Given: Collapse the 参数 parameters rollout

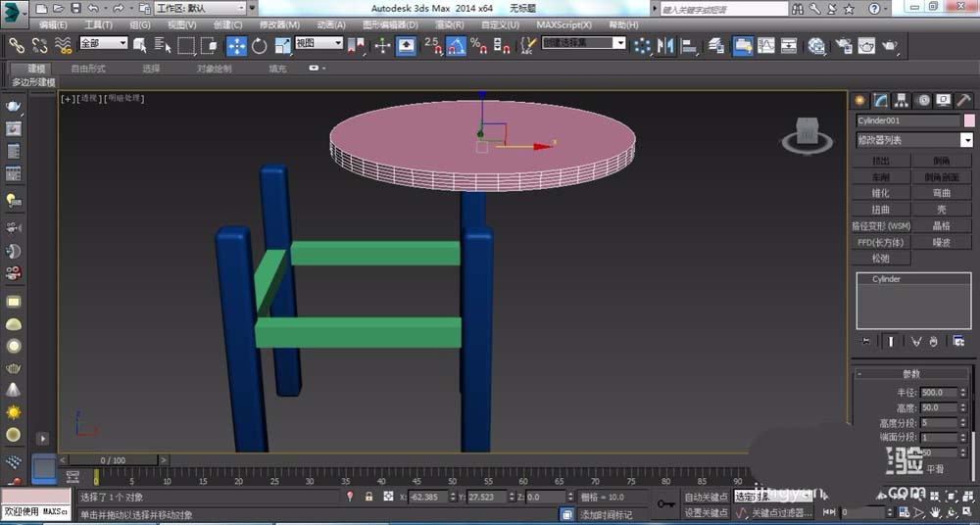Looking at the screenshot, I should click(x=911, y=374).
